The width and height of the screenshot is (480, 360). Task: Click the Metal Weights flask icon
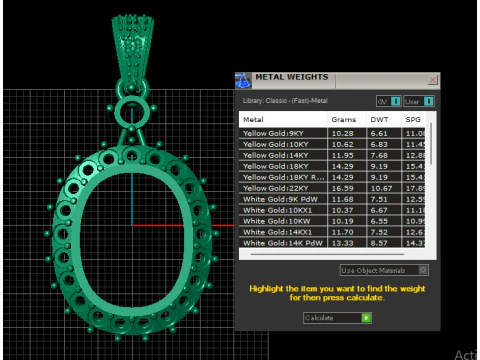point(243,80)
